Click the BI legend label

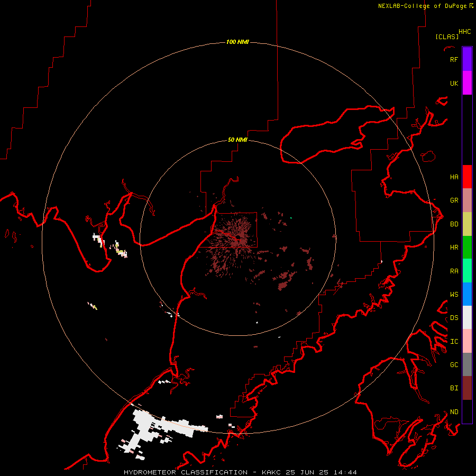tap(454, 388)
